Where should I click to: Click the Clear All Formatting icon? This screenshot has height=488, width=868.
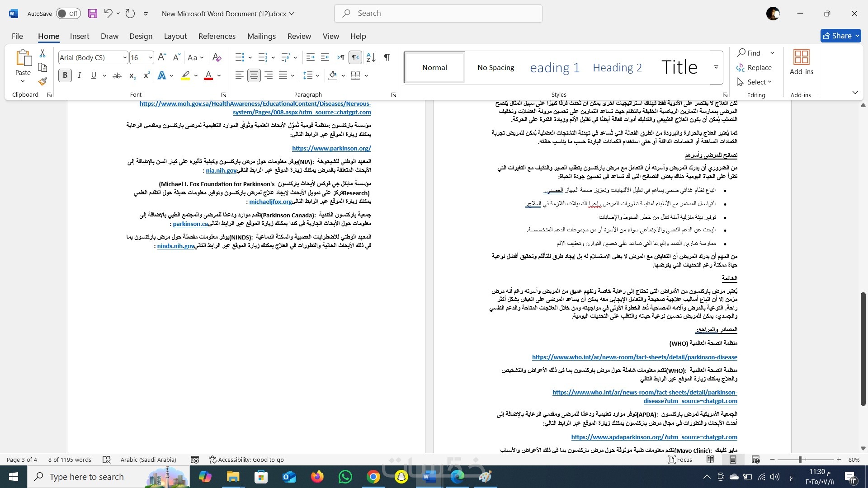pos(217,57)
